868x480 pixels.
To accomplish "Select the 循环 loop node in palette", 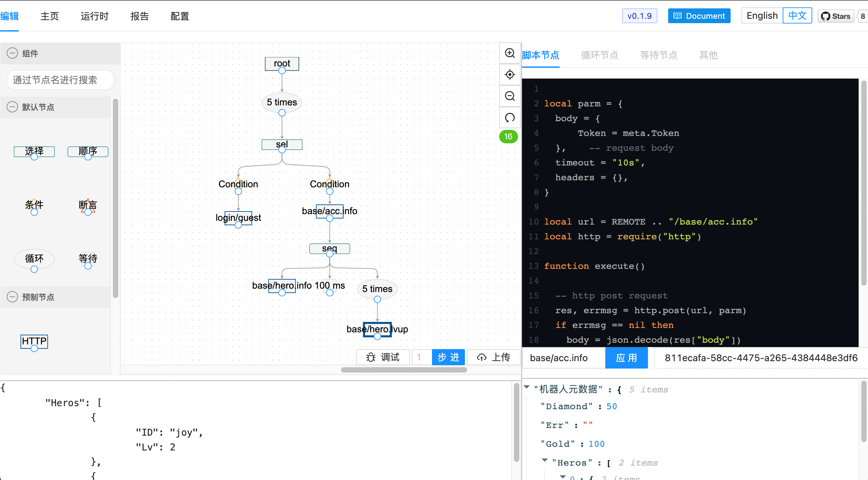I will point(34,258).
